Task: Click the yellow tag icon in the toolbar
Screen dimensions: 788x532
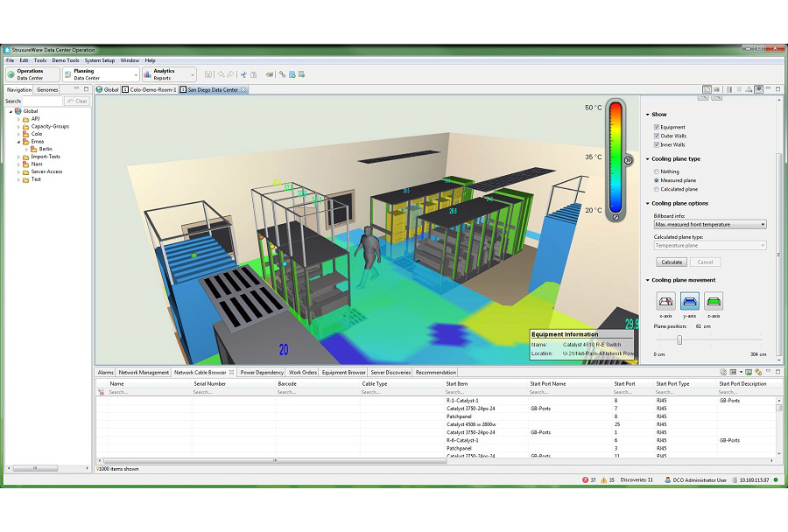Action: [270, 74]
